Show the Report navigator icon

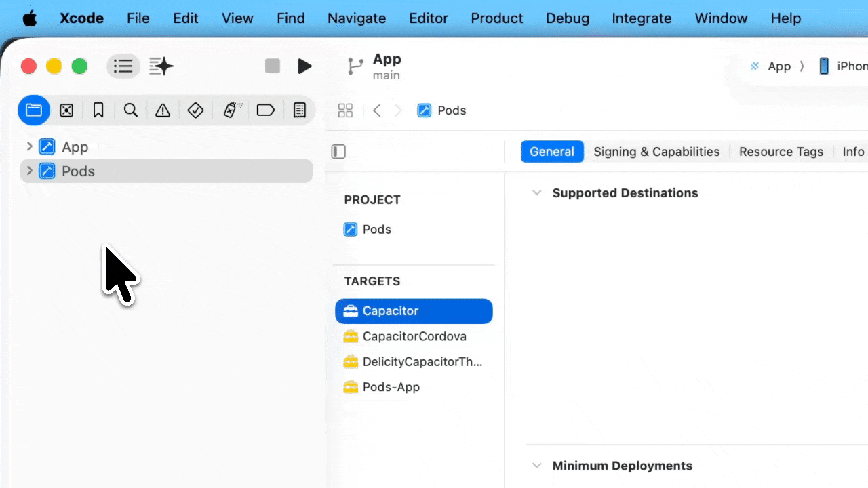(300, 110)
